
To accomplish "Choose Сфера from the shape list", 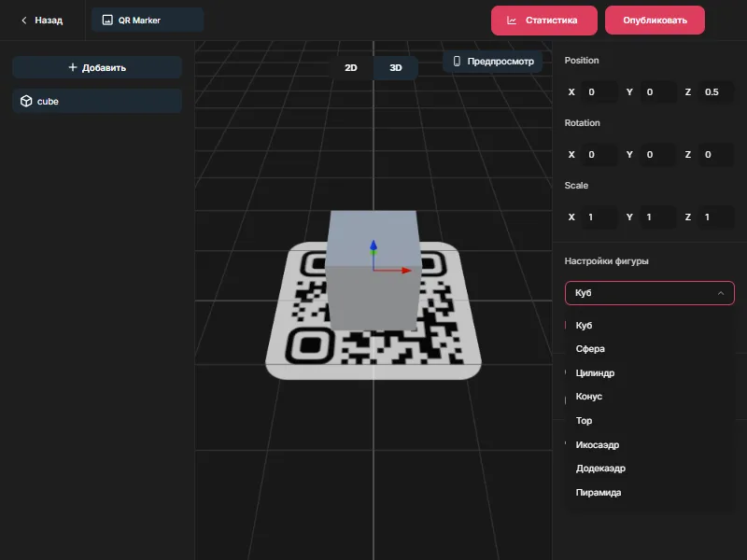I will click(649, 348).
